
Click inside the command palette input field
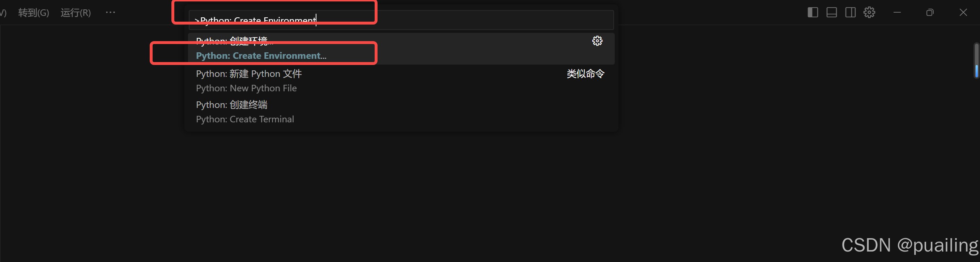(x=401, y=20)
